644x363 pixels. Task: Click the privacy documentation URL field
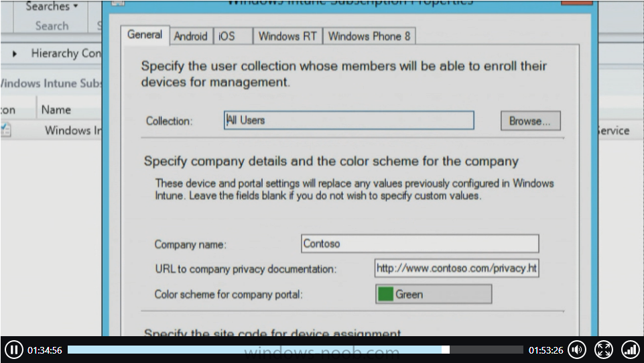(457, 268)
